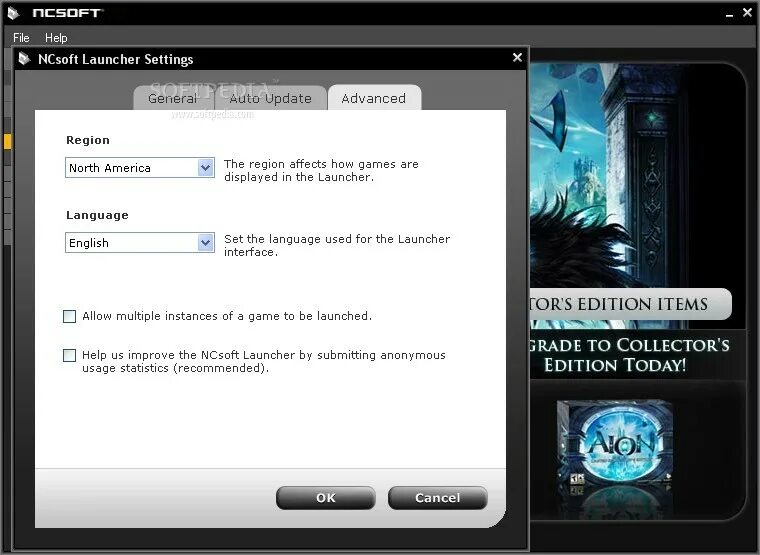
Task: Click the 'NCsoft Launcher Settings' title text
Action: (115, 59)
